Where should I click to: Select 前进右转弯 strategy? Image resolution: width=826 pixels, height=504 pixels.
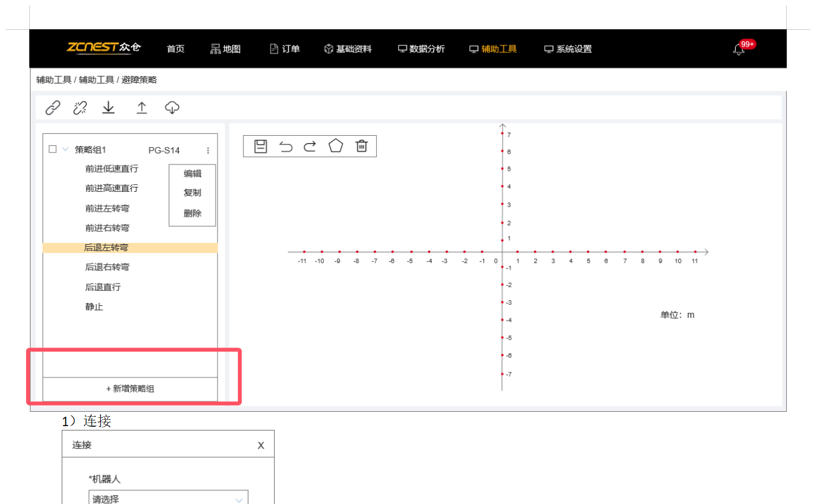pyautogui.click(x=107, y=228)
